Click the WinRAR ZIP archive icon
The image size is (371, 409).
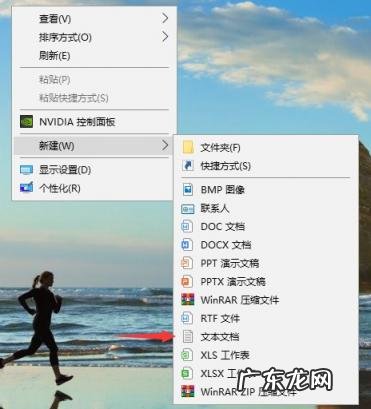[x=188, y=391]
